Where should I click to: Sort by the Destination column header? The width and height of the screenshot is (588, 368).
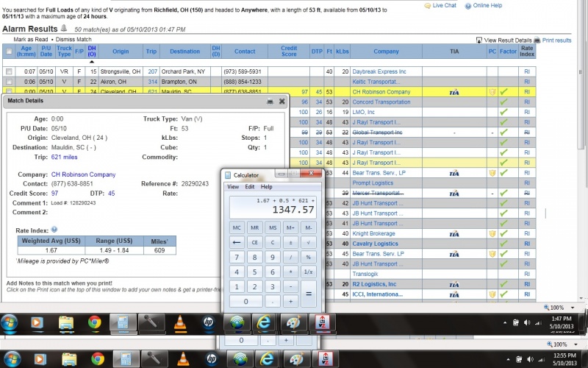click(185, 52)
